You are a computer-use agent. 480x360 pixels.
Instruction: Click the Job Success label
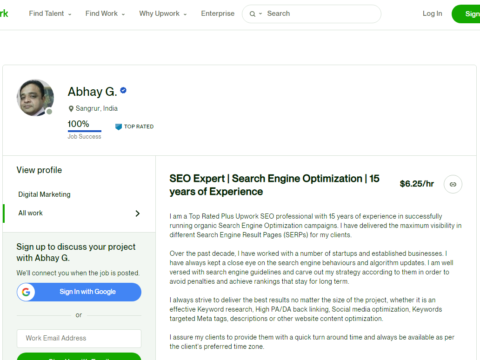[84, 137]
